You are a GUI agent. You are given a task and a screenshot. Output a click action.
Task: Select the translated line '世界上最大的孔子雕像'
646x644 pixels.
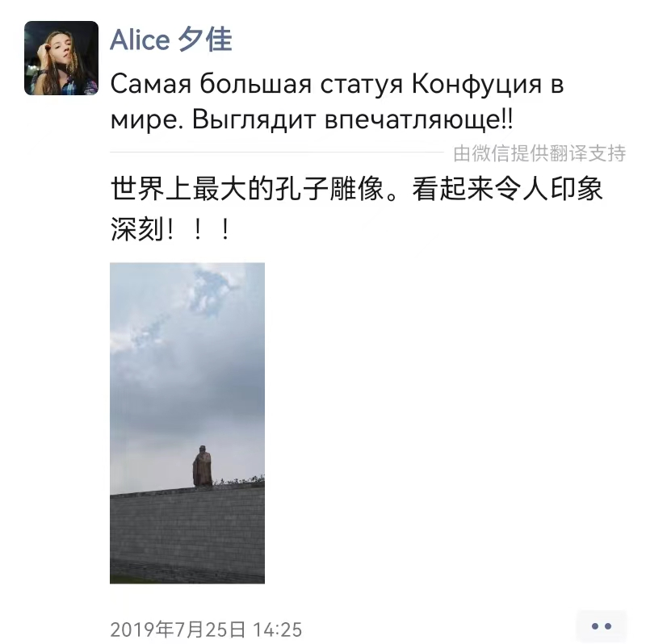pos(248,190)
